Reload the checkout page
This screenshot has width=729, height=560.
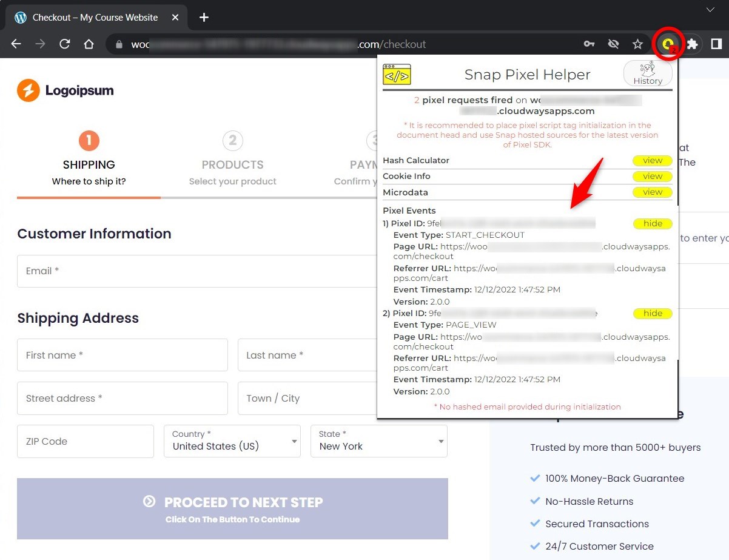point(64,44)
